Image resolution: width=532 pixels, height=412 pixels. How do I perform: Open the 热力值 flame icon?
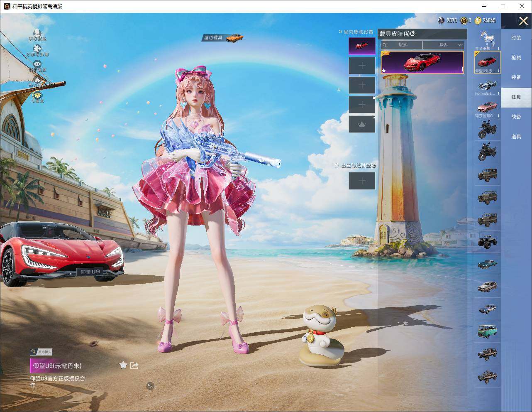click(x=37, y=79)
